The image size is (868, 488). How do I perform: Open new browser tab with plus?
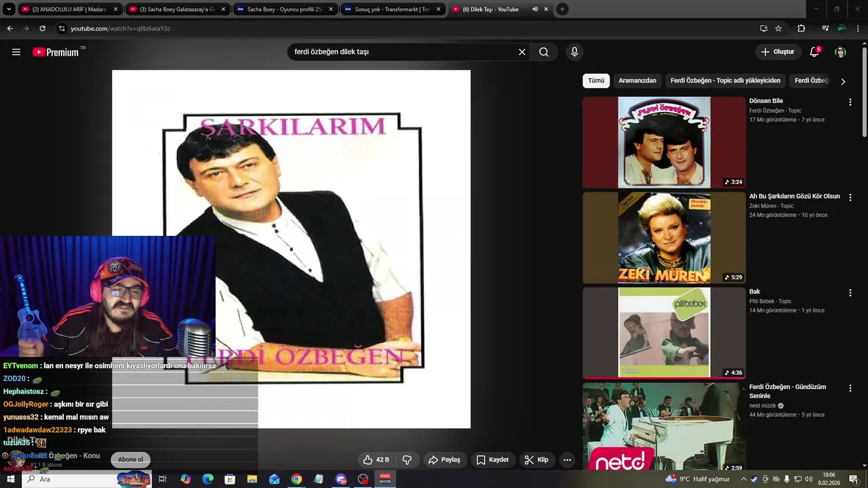[562, 9]
